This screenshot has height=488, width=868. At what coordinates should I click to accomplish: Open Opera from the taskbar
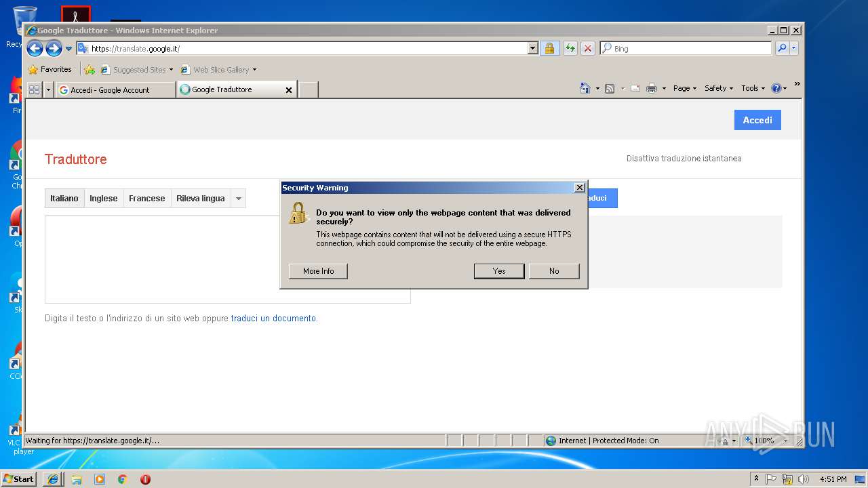coord(145,479)
